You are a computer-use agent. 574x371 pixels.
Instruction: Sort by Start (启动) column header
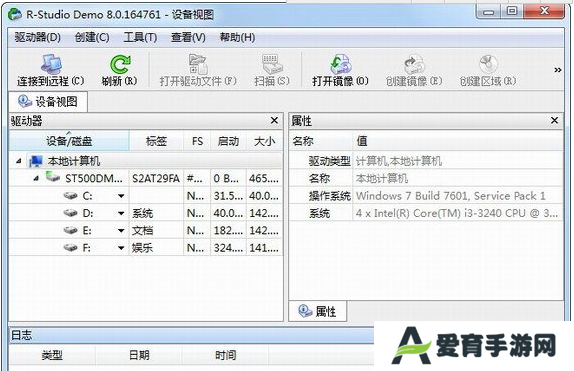228,141
